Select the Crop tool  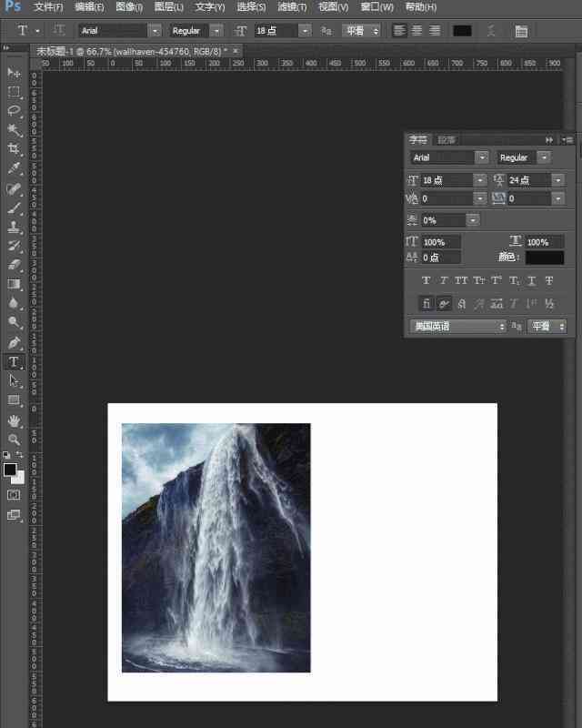14,148
